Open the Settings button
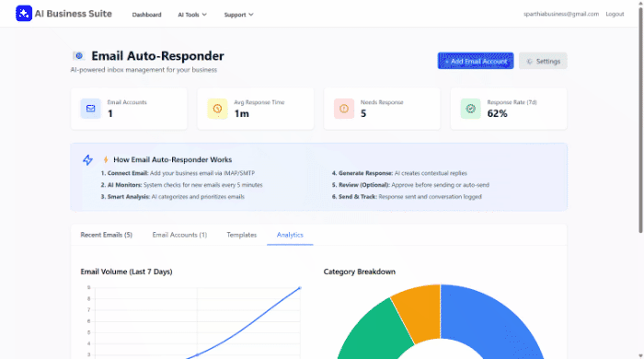The height and width of the screenshot is (359, 644). coord(543,61)
